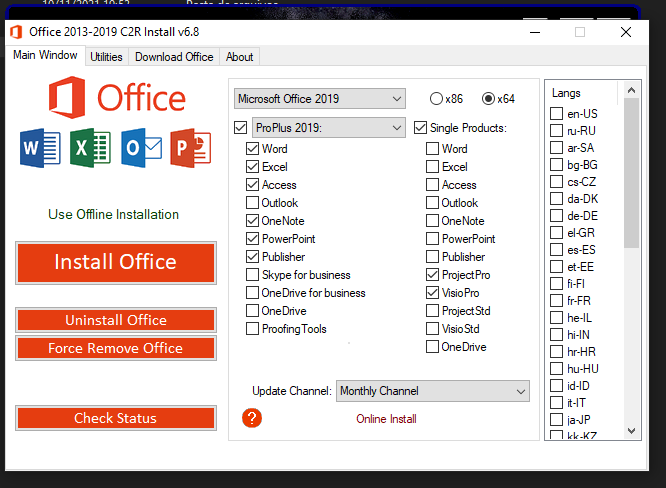666x488 pixels.
Task: Enable the ProofingTools checkbox
Action: [x=252, y=329]
